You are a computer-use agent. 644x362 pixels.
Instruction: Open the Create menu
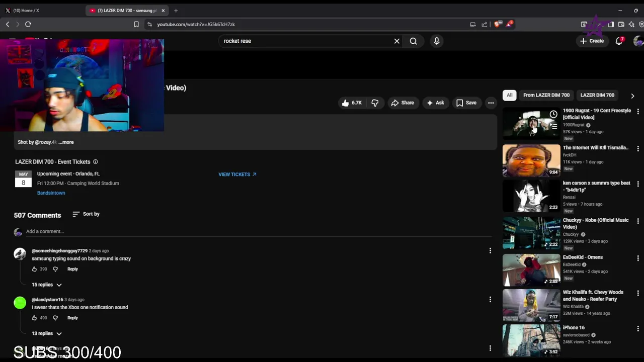pyautogui.click(x=592, y=41)
